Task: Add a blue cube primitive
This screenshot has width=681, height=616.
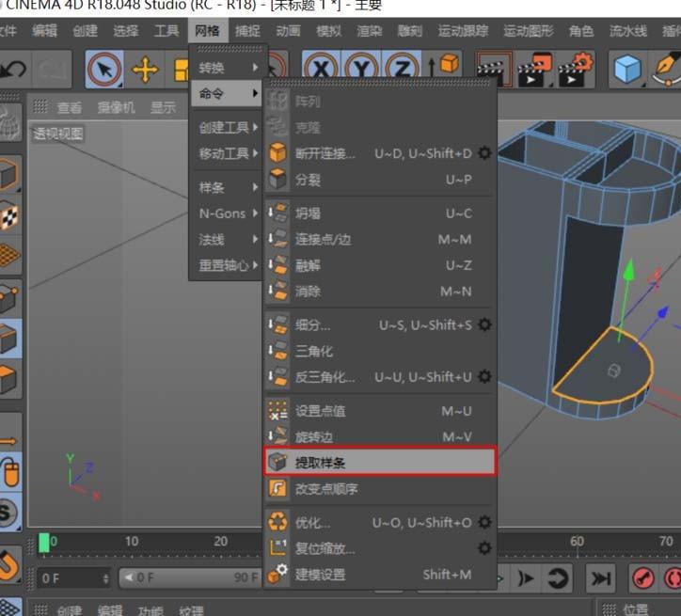Action: tap(627, 69)
